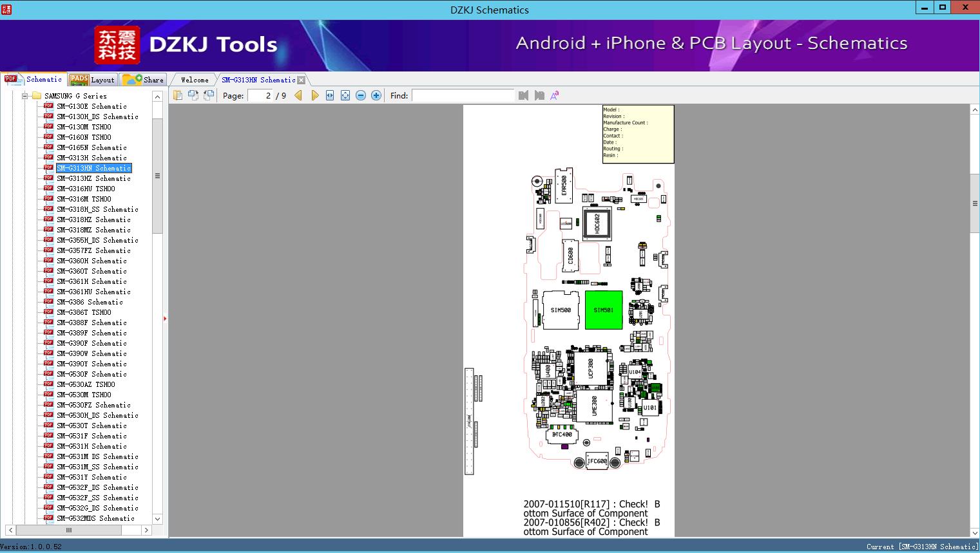Open SM-G313H Schematic in tree
Image resolution: width=980 pixels, height=553 pixels.
point(91,158)
